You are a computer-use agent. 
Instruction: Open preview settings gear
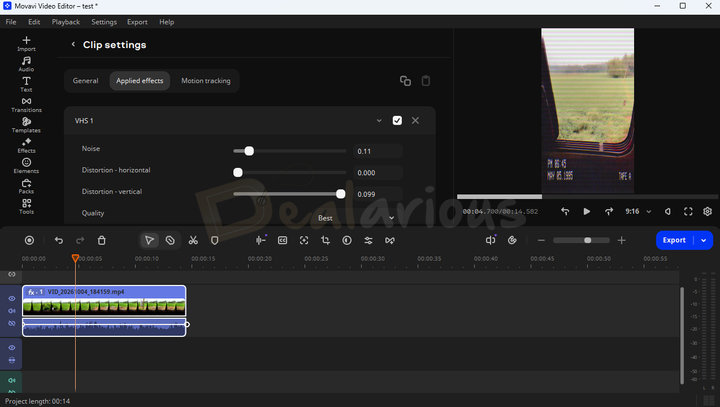pos(708,211)
